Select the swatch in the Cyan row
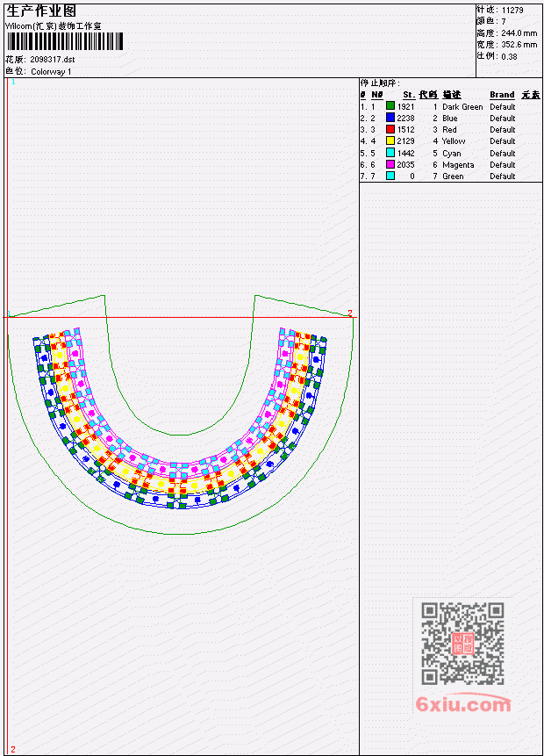 click(390, 153)
